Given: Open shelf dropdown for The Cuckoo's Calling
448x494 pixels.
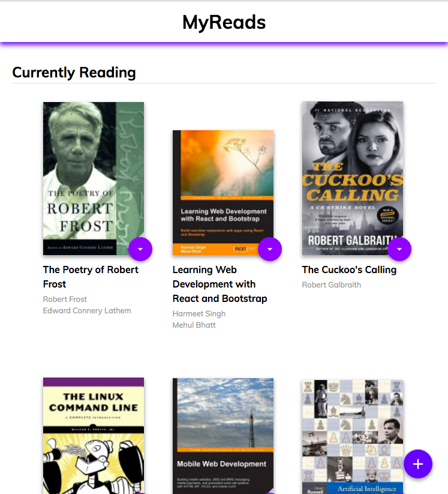Looking at the screenshot, I should (x=399, y=249).
